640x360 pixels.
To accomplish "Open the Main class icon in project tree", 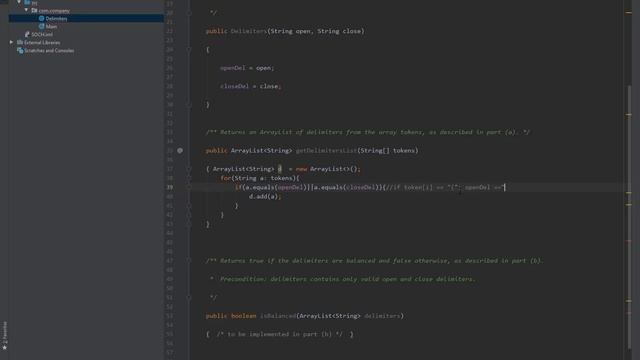I will tap(41, 26).
